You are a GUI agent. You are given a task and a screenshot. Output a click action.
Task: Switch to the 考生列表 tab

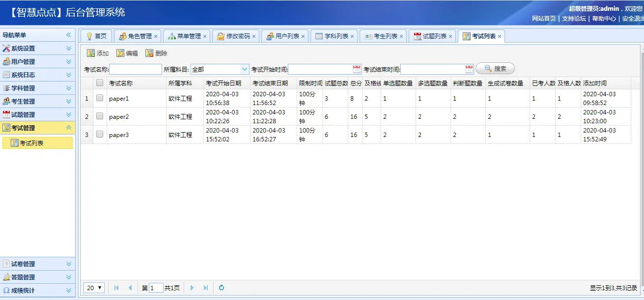tap(383, 36)
